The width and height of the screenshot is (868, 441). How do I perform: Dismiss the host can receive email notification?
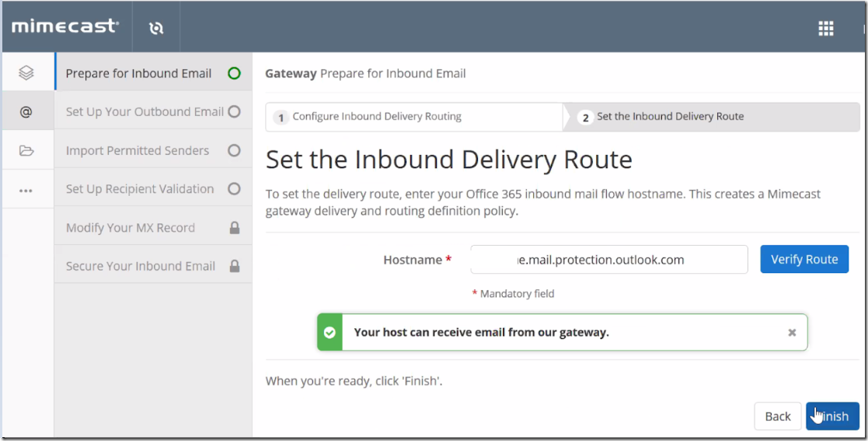792,332
